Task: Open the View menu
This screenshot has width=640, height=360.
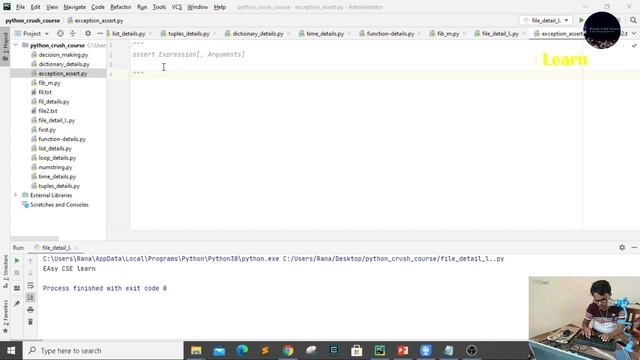Action: pos(52,7)
